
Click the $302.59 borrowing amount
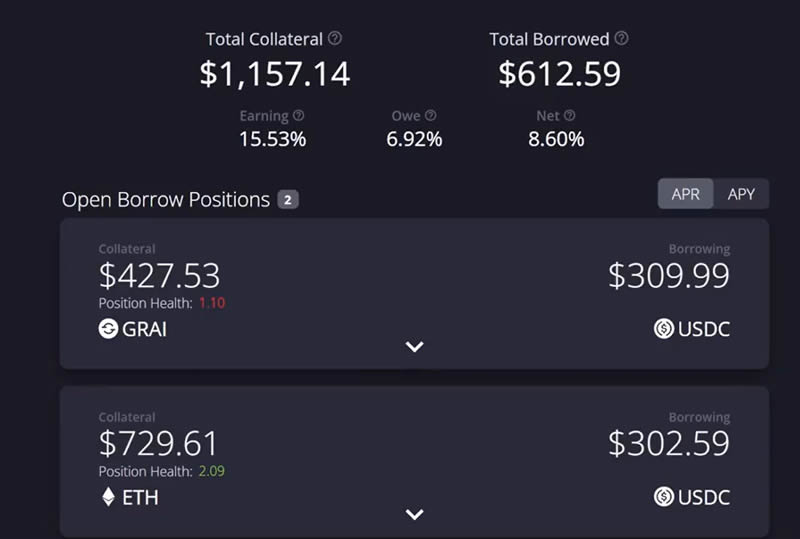pos(669,443)
